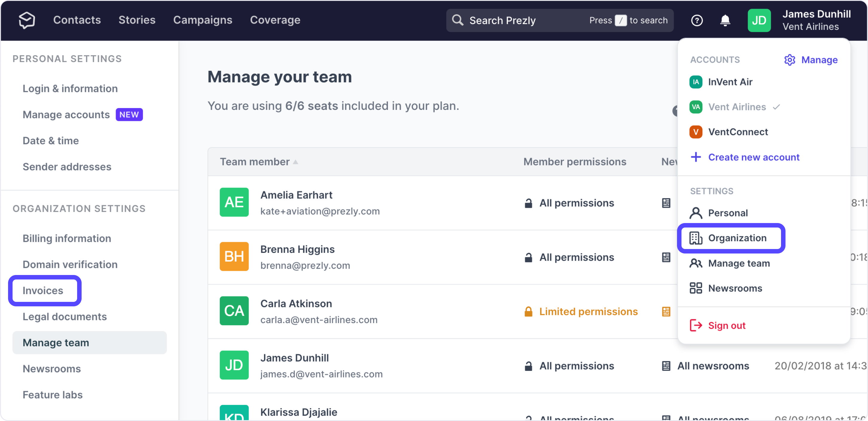Image resolution: width=868 pixels, height=421 pixels.
Task: Click the Newsrooms grid icon in dropdown
Action: [x=696, y=288]
